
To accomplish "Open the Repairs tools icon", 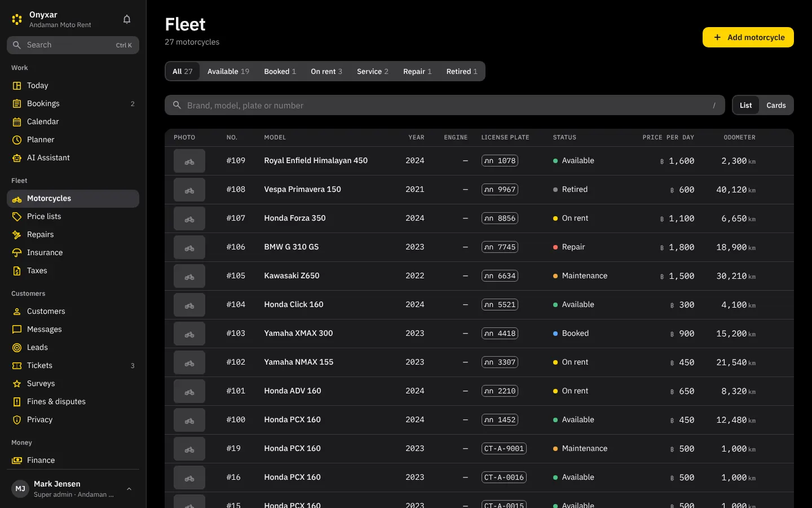I will pos(17,235).
